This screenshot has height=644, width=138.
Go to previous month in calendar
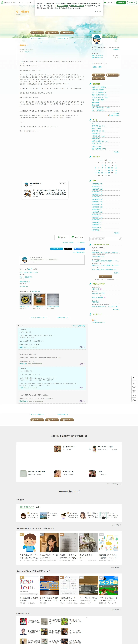[101, 160]
